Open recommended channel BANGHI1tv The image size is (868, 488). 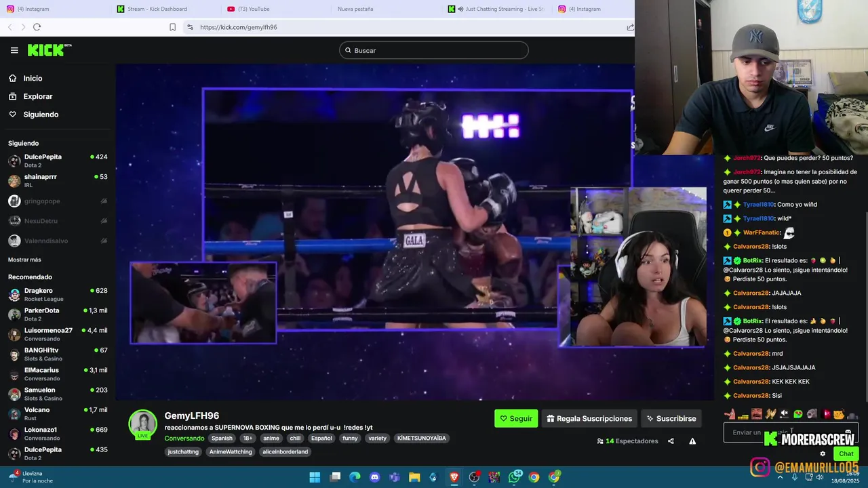58,354
